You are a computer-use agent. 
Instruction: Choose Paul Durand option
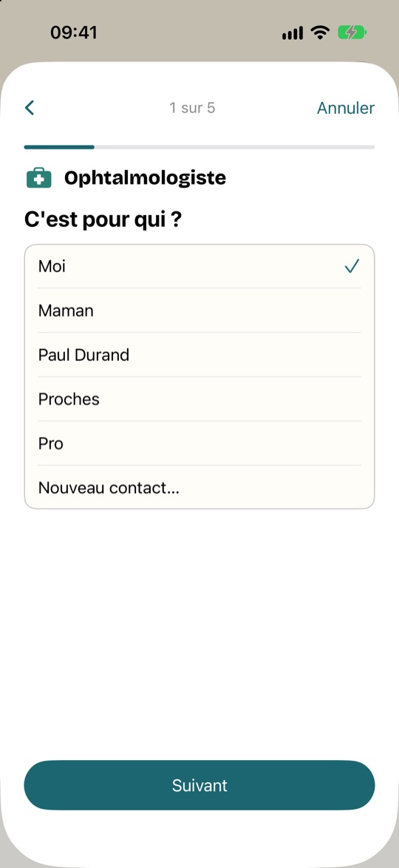pyautogui.click(x=199, y=355)
